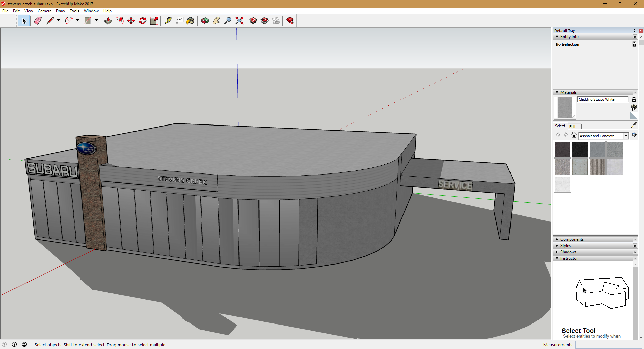
Task: Expand the Components panel
Action: [x=572, y=239]
